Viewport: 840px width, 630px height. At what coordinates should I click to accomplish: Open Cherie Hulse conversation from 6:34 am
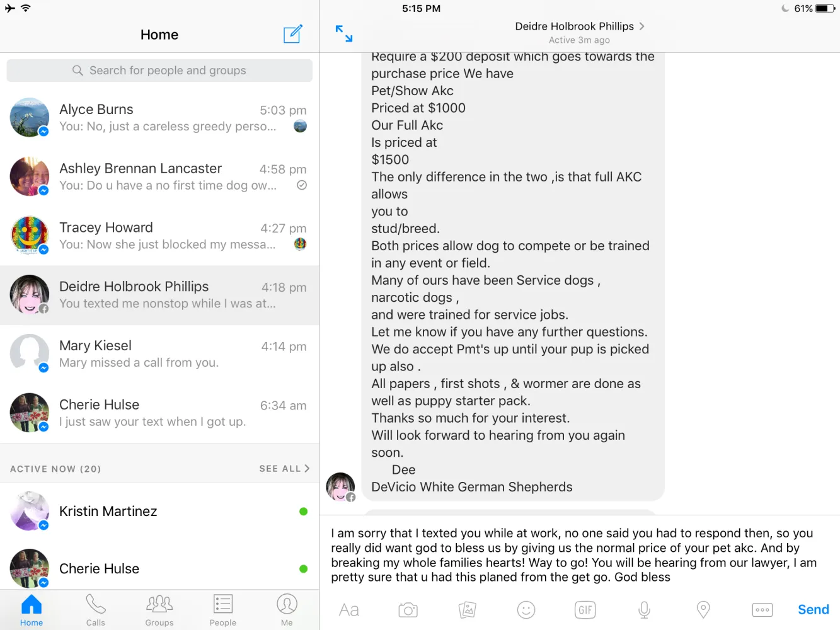coord(159,413)
